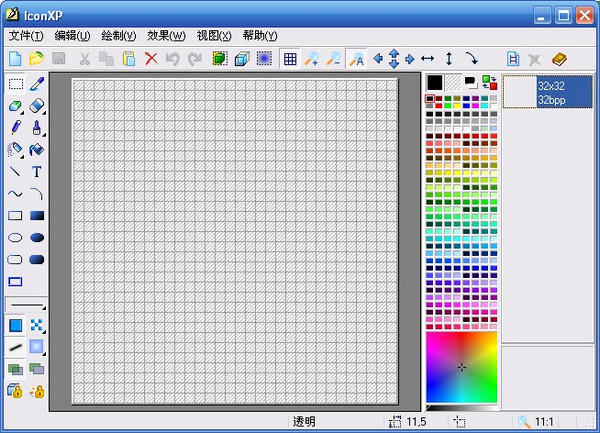This screenshot has width=600, height=433.
Task: Choose the paint bucket fill tool
Action: (37, 150)
